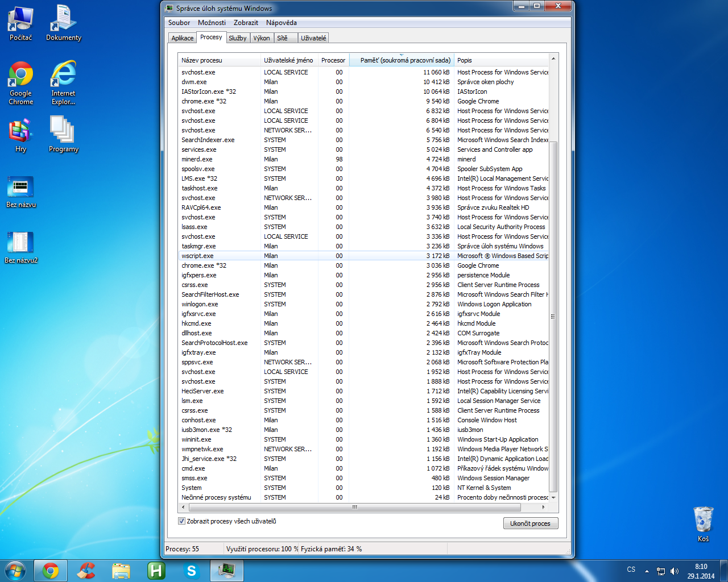Open Windows Explorer from taskbar
Viewport: 728px width, 582px height.
(x=121, y=571)
